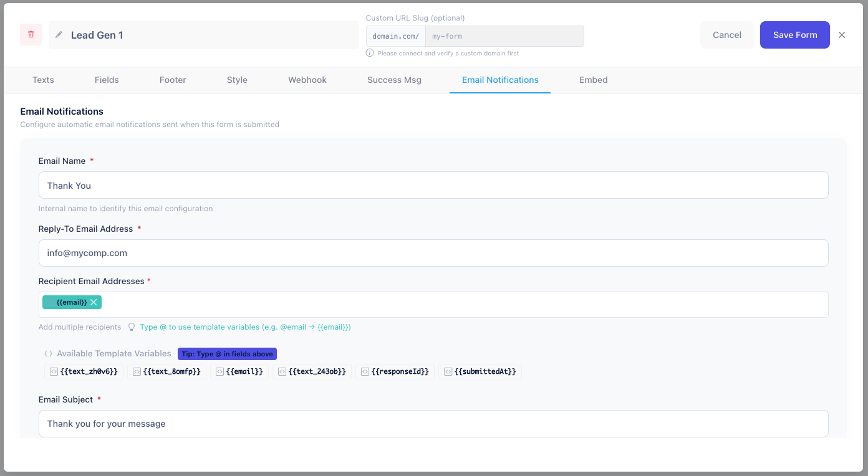
Task: Select the Style tab
Action: coord(237,80)
